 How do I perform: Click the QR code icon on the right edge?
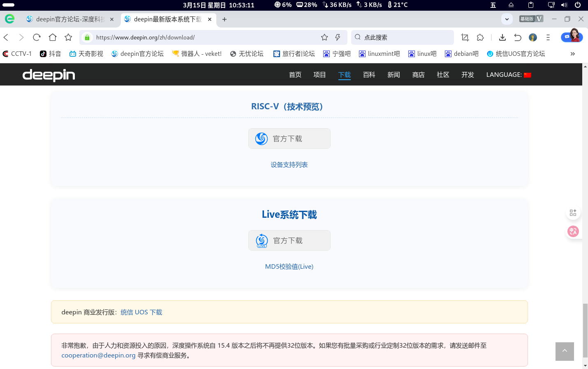coord(573,212)
